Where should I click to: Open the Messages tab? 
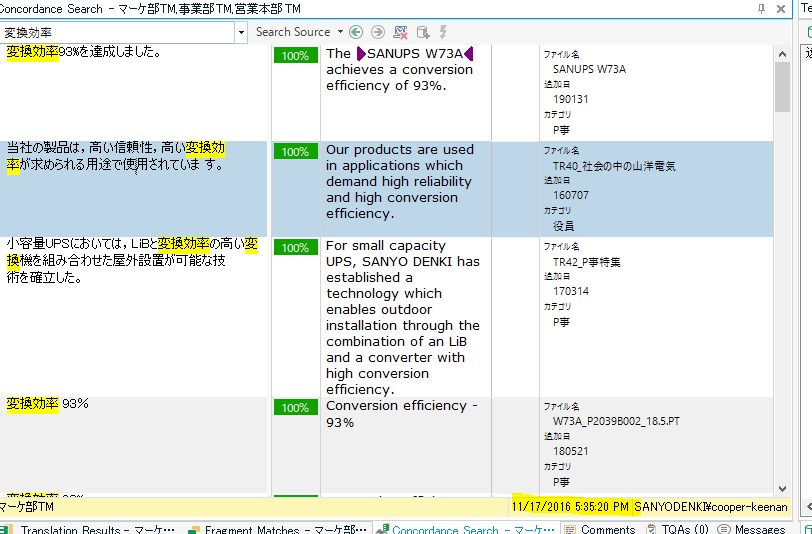(752, 529)
